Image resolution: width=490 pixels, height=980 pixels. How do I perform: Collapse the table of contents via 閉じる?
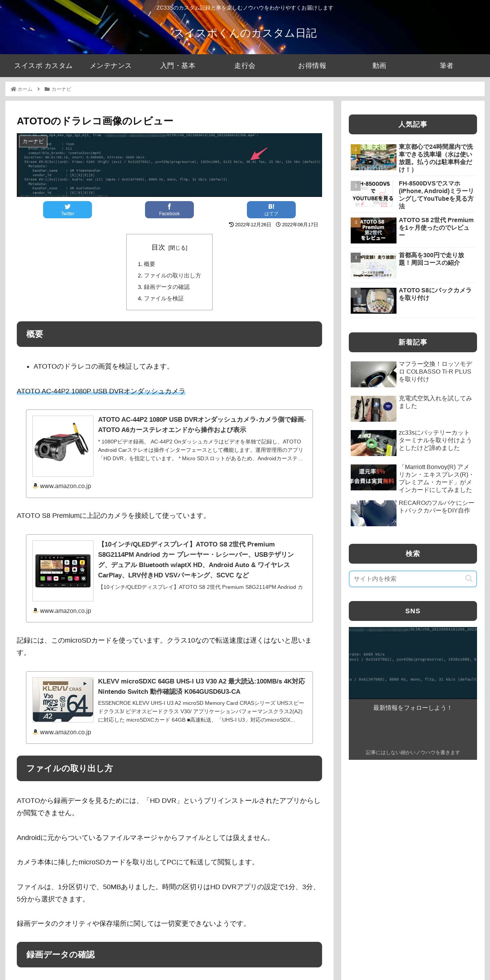click(x=178, y=248)
